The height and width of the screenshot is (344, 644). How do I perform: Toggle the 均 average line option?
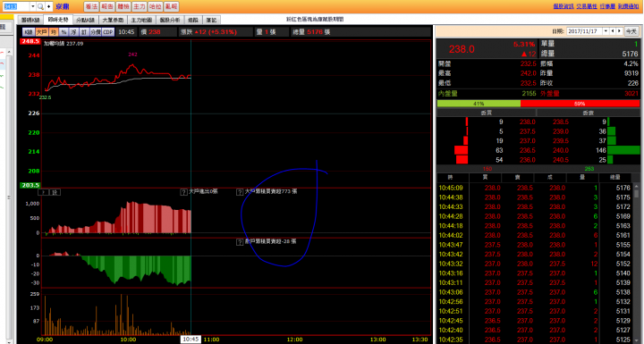click(x=54, y=32)
